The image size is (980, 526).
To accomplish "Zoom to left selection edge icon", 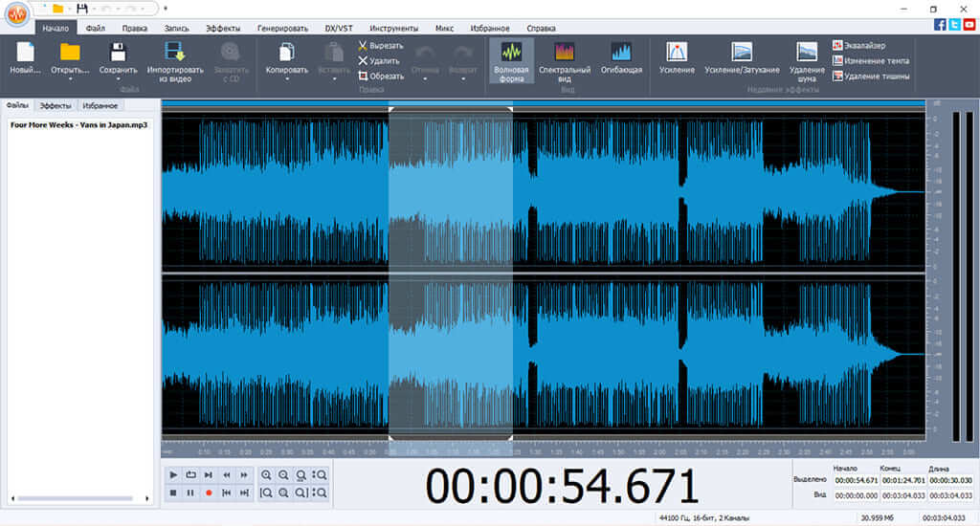I will tap(266, 493).
